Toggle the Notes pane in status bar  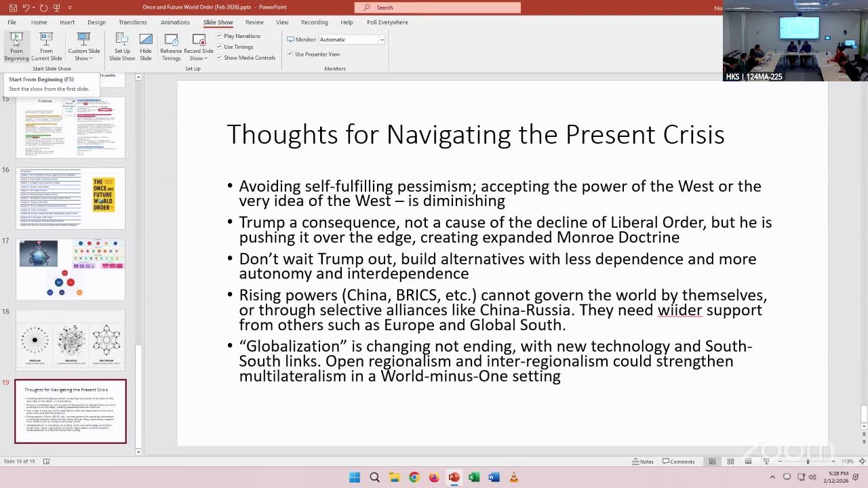coord(643,462)
